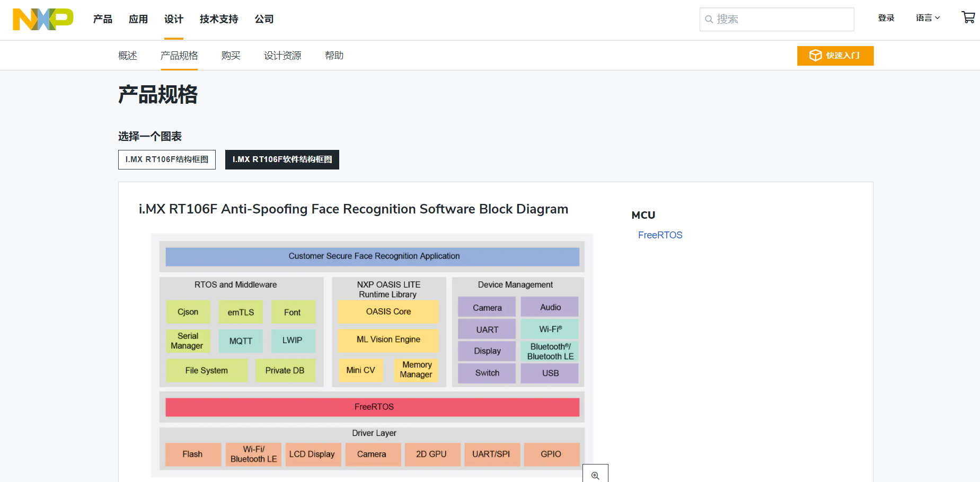Click the emTLS block
Screen dimensions: 980x482
point(241,313)
